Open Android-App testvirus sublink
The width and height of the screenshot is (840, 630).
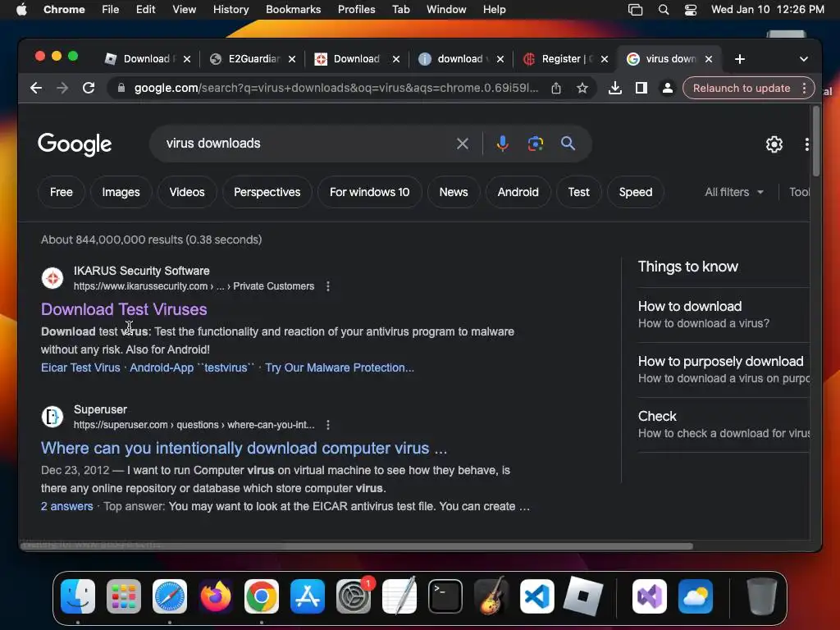192,367
